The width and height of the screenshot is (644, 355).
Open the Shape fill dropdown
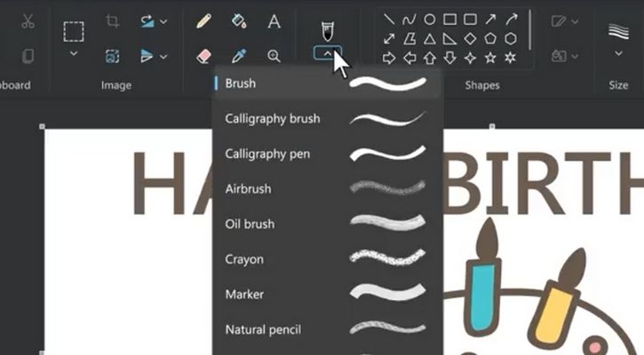pos(565,56)
